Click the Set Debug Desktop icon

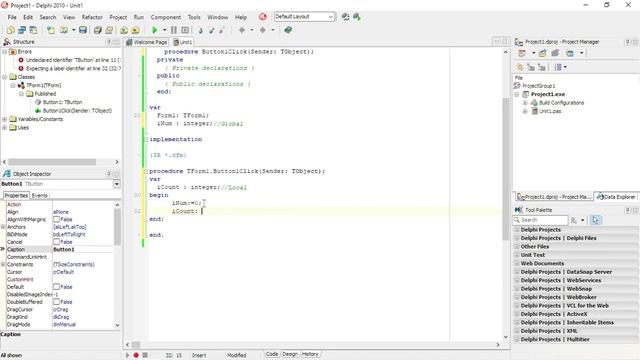point(357,17)
